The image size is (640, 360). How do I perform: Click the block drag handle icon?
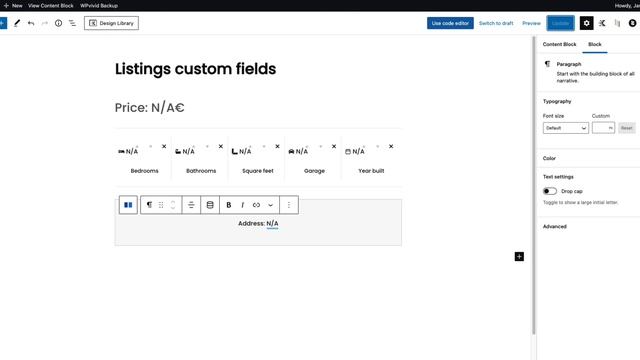(x=161, y=205)
